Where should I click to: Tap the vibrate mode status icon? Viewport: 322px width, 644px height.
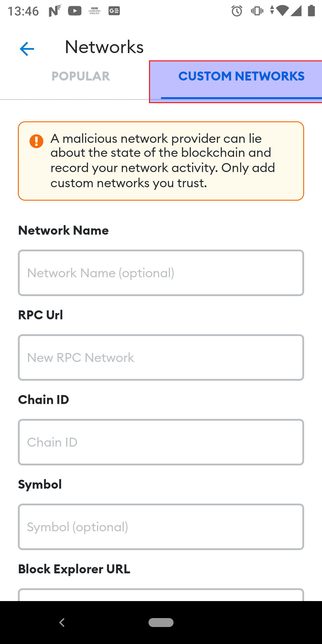coord(257,11)
